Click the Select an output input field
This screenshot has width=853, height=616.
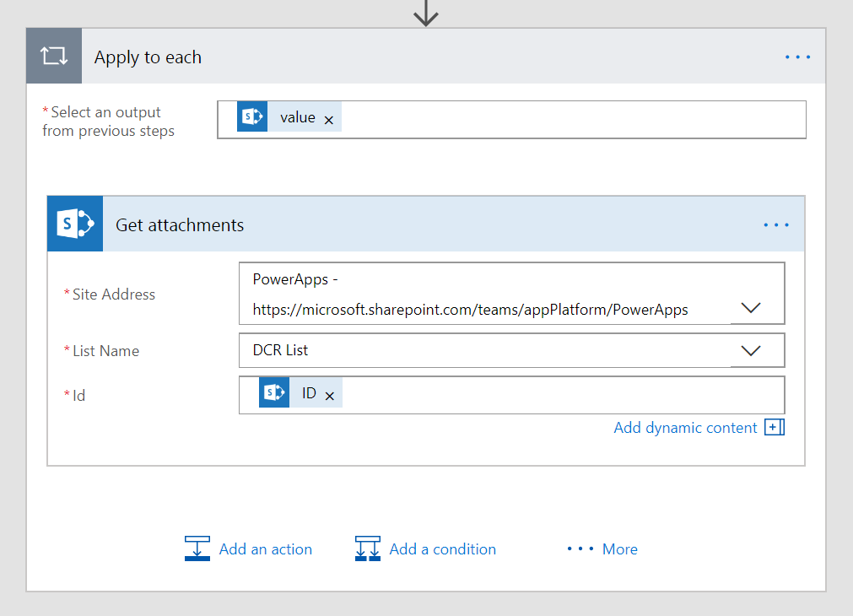574,119
